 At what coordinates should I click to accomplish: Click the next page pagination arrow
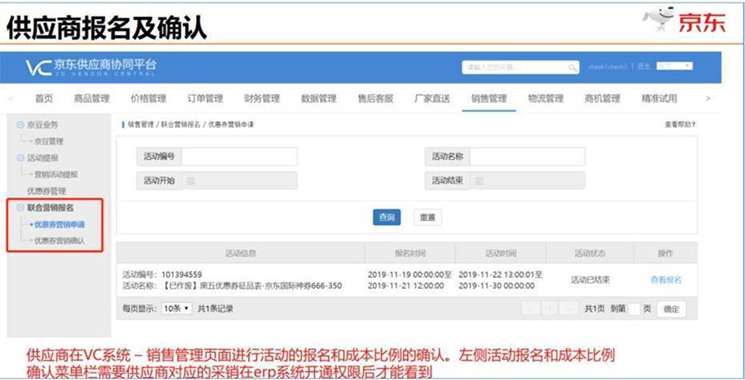(x=569, y=309)
